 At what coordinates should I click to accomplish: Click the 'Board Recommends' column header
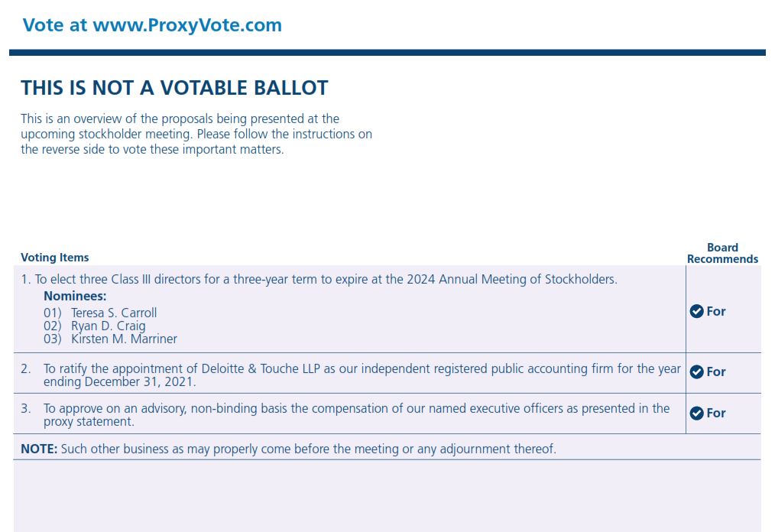coord(722,253)
